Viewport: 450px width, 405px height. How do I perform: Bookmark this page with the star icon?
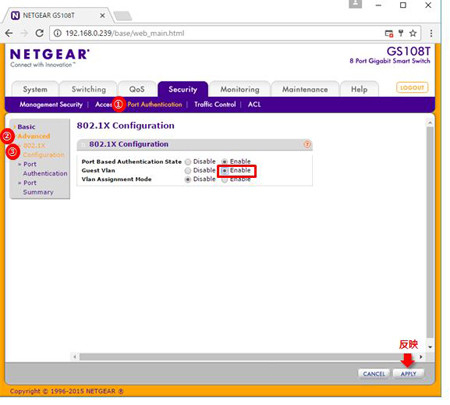(413, 33)
